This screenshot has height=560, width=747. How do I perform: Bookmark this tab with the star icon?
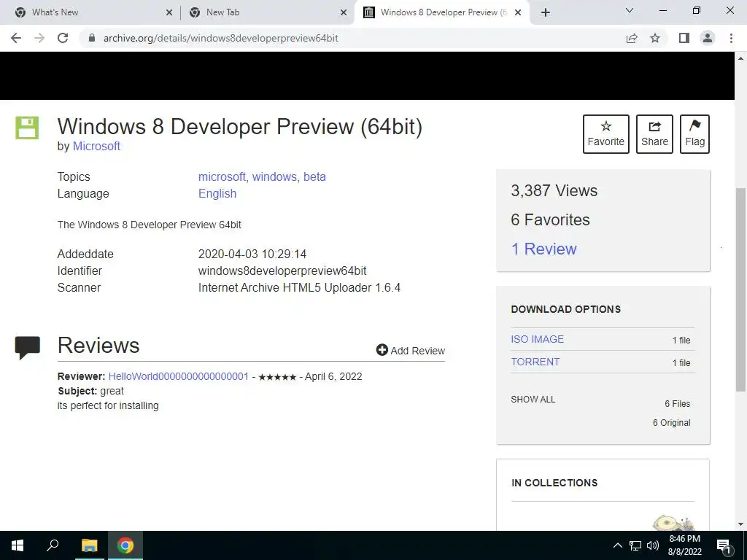pyautogui.click(x=655, y=38)
